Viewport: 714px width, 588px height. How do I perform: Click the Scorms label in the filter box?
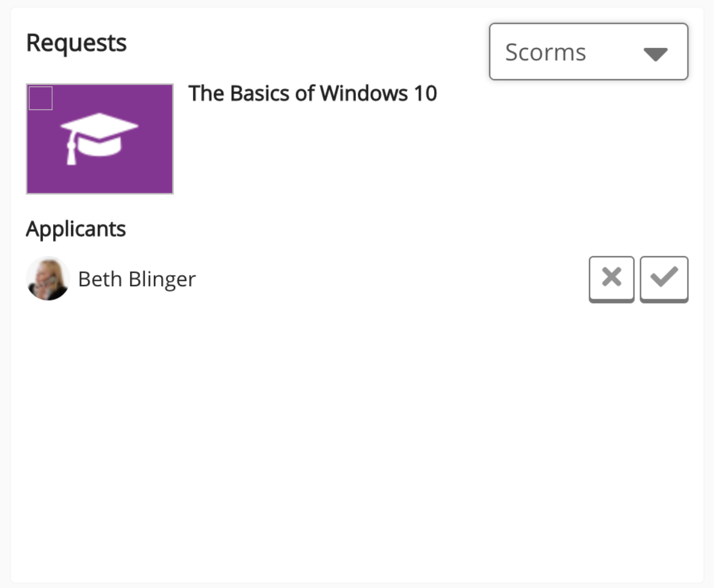[x=545, y=52]
